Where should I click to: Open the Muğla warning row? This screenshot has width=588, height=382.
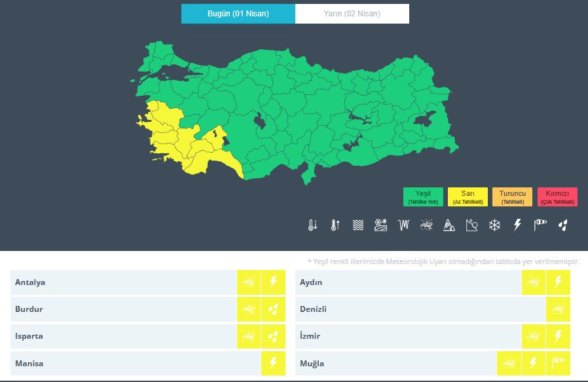point(395,363)
